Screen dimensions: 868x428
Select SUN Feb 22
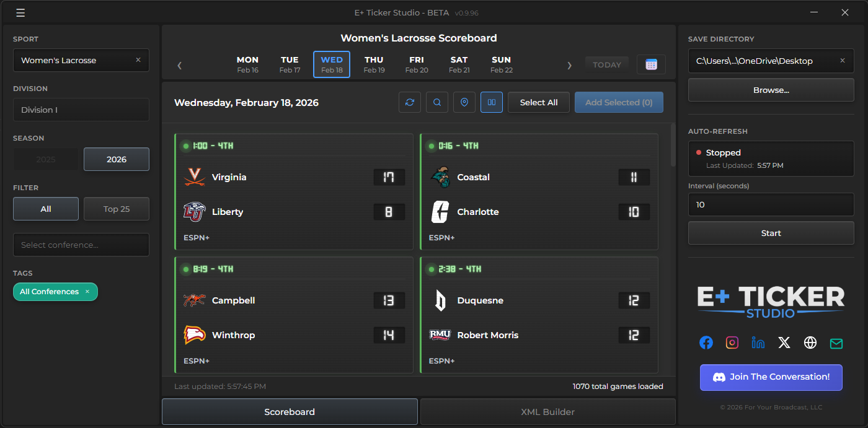coord(501,64)
